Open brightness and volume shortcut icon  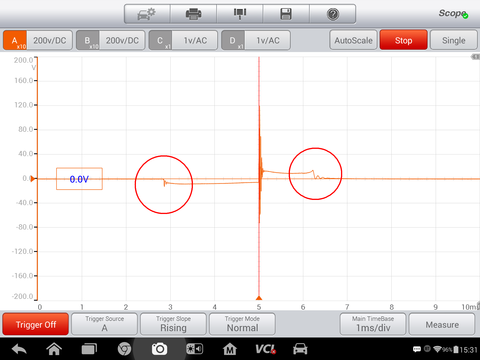click(x=195, y=349)
